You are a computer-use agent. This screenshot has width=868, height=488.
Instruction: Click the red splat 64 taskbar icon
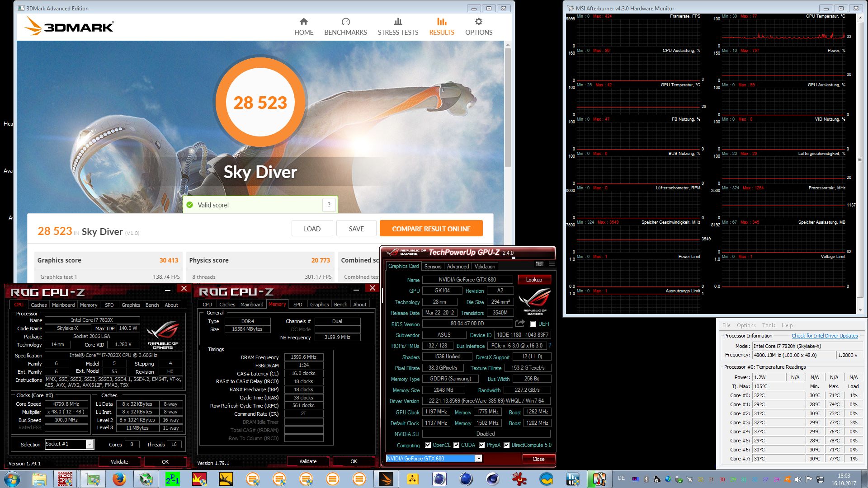coord(519,479)
